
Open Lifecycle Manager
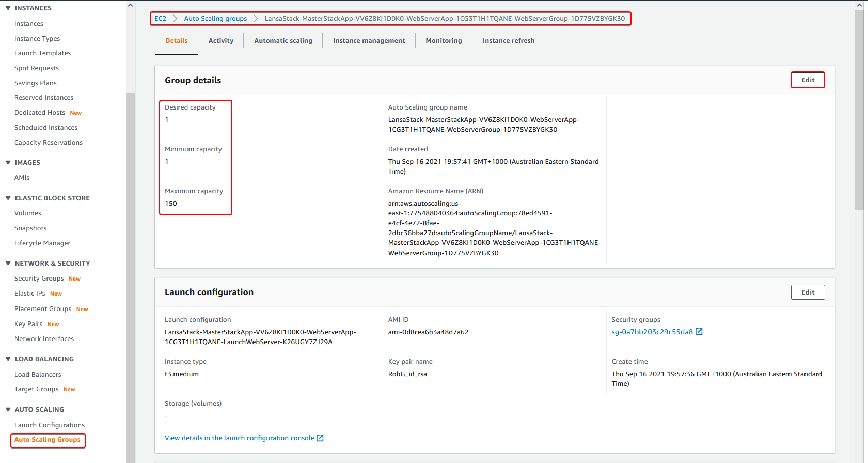(x=42, y=243)
